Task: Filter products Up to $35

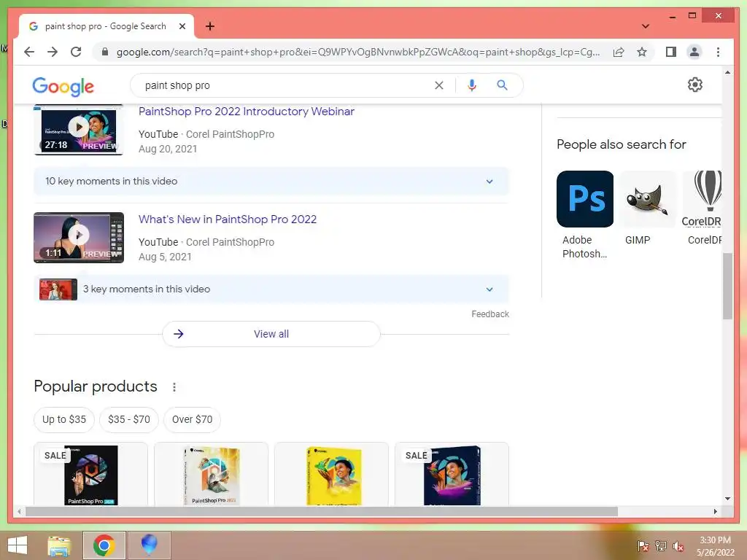Action: [x=64, y=419]
